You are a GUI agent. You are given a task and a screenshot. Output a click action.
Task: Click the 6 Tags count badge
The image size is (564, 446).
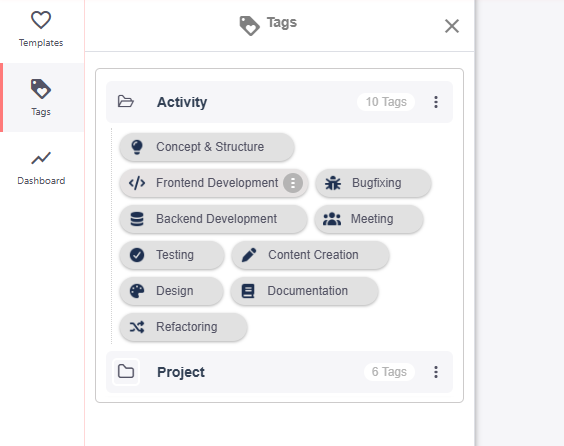point(389,372)
